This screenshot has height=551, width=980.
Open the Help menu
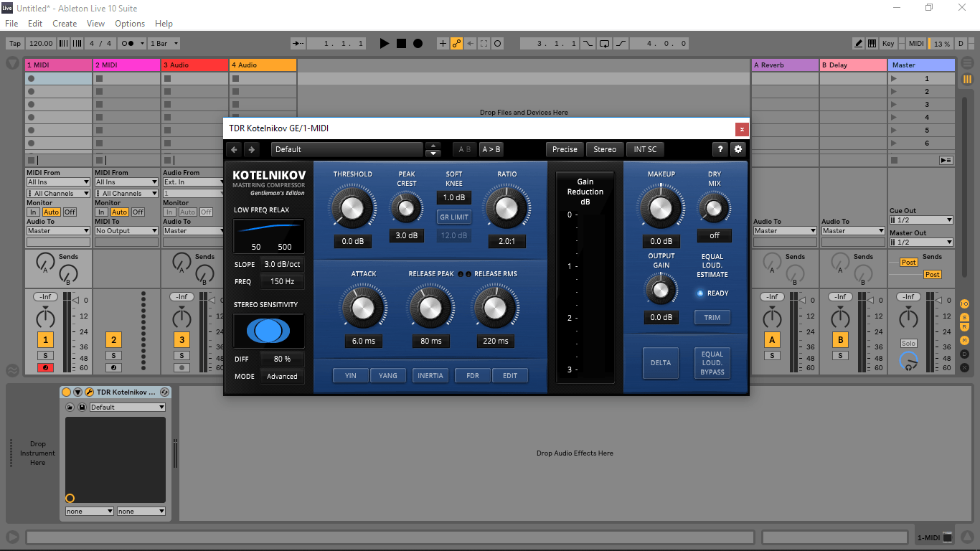[164, 24]
